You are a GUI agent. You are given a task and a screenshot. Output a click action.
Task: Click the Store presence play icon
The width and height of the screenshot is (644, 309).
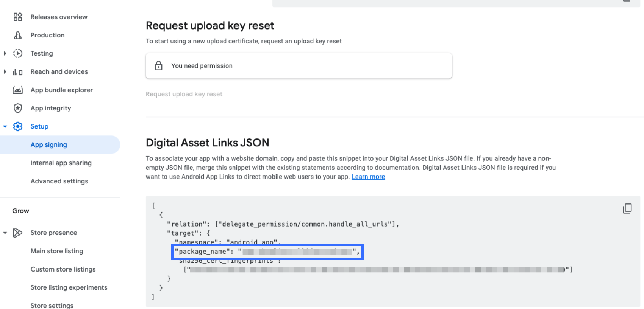pos(18,233)
